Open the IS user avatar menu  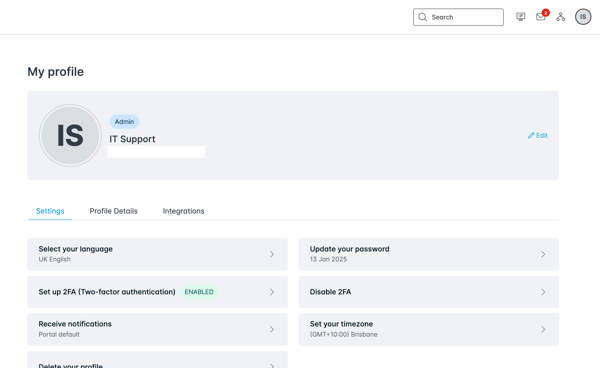(583, 17)
